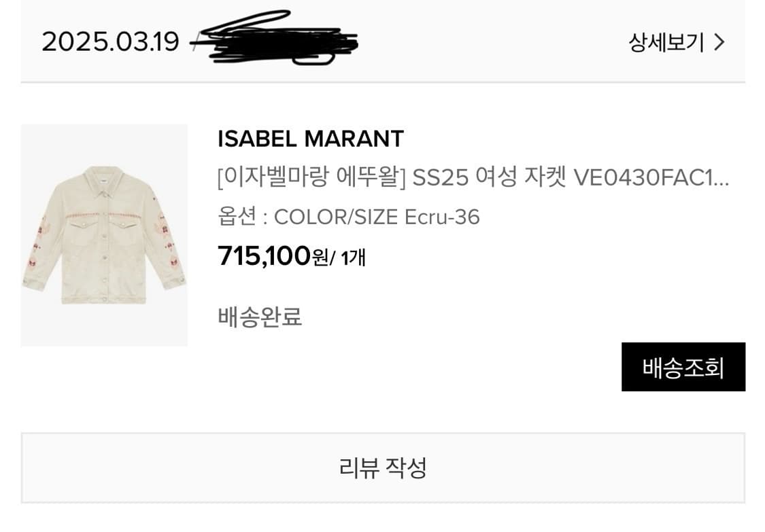Click the 옵션 label before COLOR/SIZE
765x532 pixels.
(237, 217)
